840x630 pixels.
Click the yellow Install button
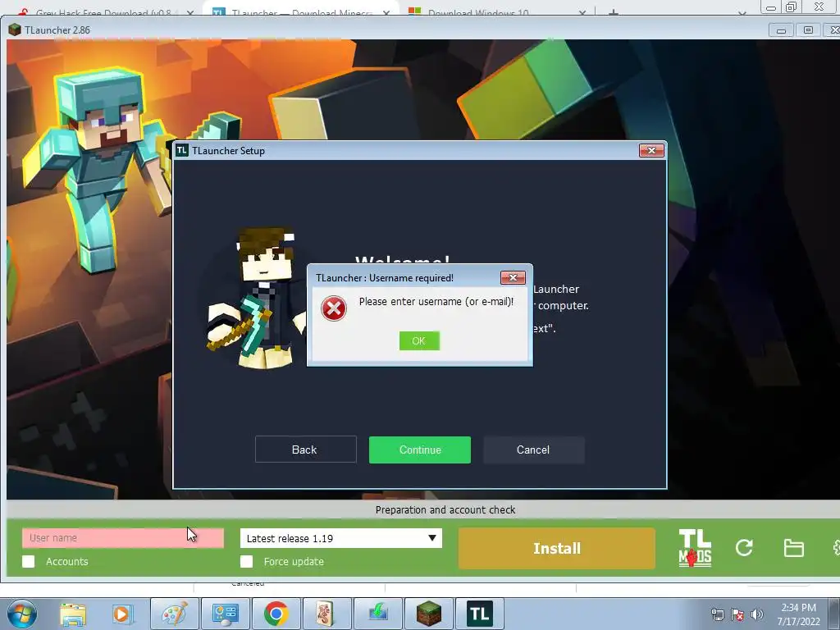click(x=557, y=548)
